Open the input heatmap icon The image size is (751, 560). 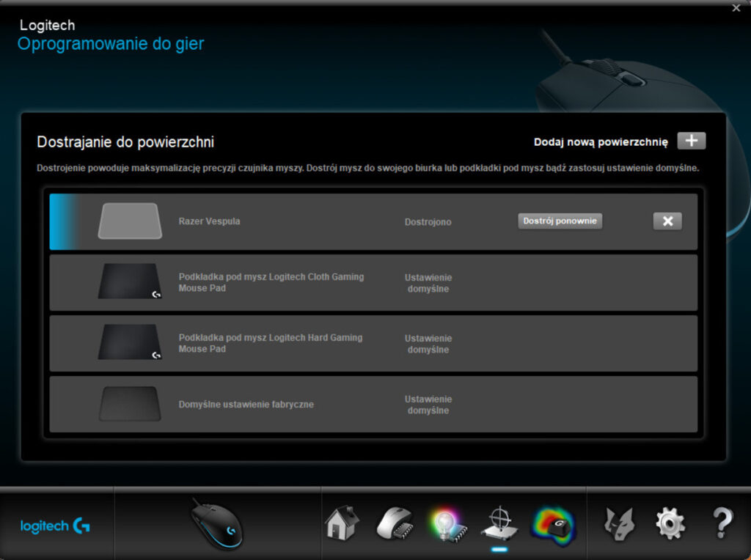tap(553, 525)
